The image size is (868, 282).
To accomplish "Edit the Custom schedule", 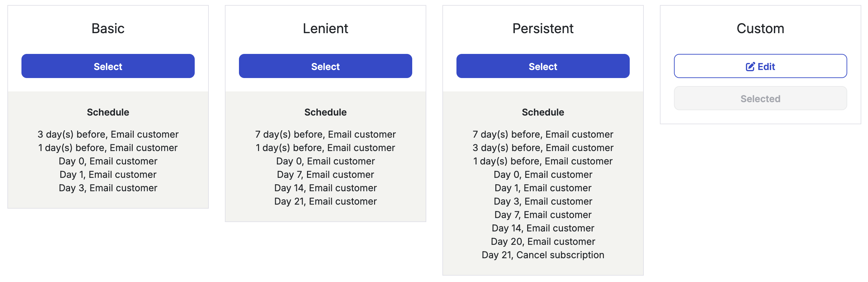I will click(x=760, y=66).
